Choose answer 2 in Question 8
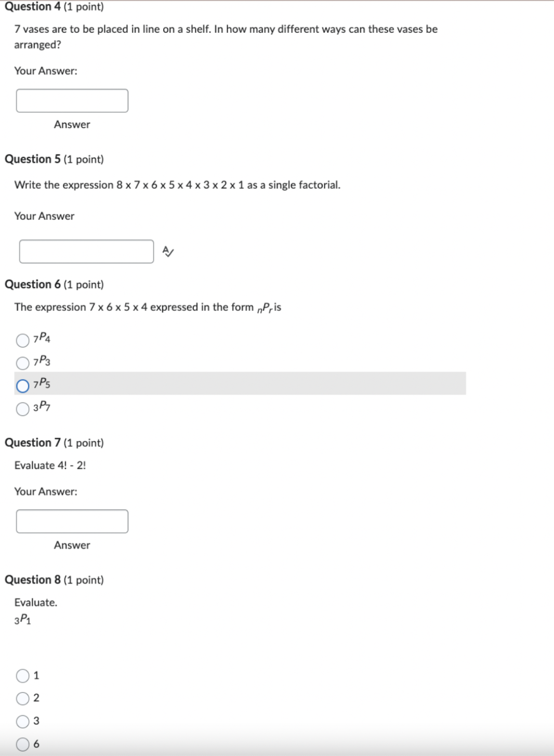The image size is (554, 756). 23,698
